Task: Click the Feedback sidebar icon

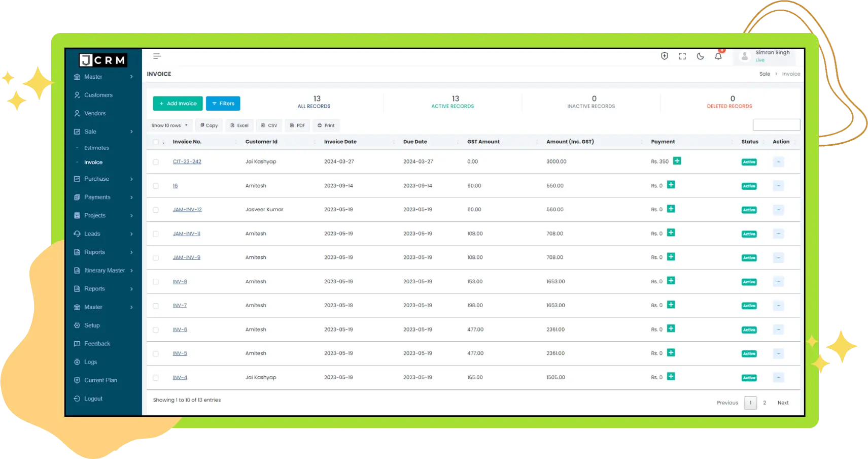Action: coord(77,343)
